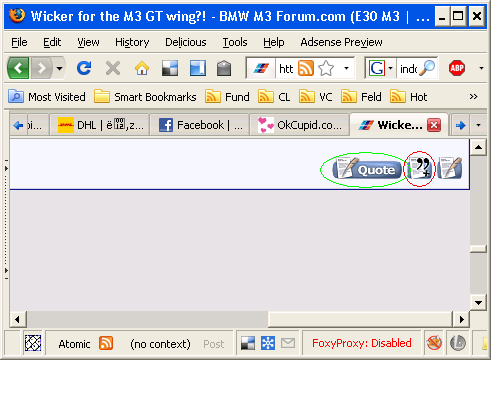The image size is (491, 396).
Task: Open the Delicious menu
Action: pos(186,42)
